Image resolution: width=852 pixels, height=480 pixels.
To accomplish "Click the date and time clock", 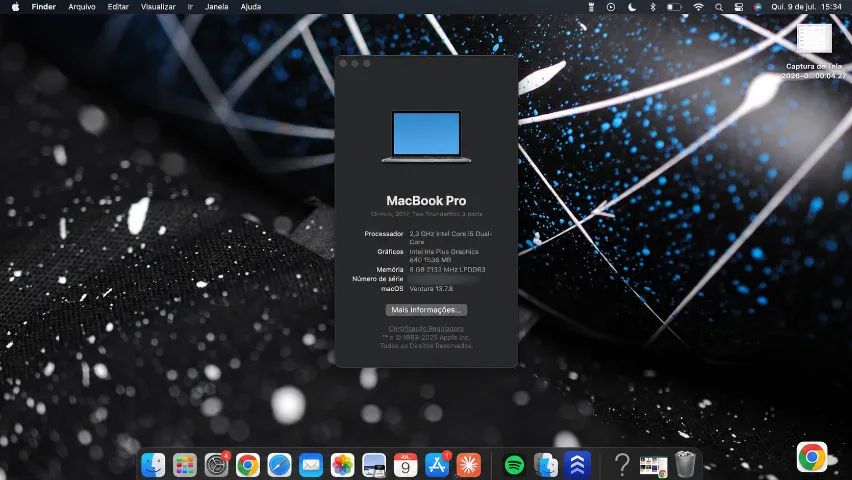I will [806, 7].
